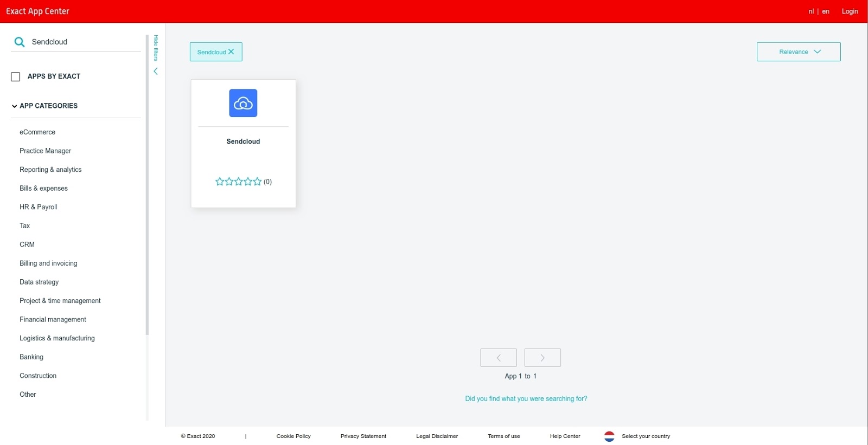Open the Terms of use link

504,436
